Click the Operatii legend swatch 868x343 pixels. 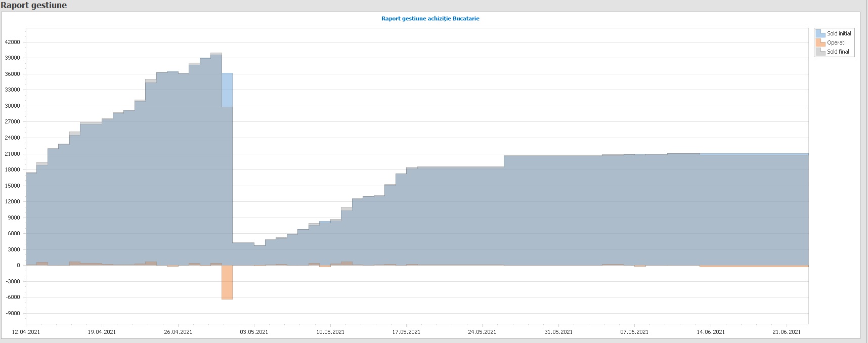coord(820,42)
